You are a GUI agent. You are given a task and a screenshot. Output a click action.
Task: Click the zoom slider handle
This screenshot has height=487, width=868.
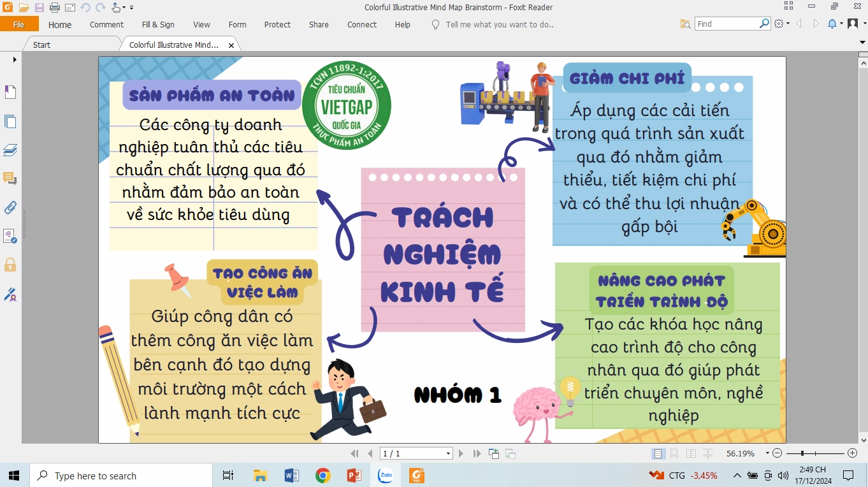(802, 453)
